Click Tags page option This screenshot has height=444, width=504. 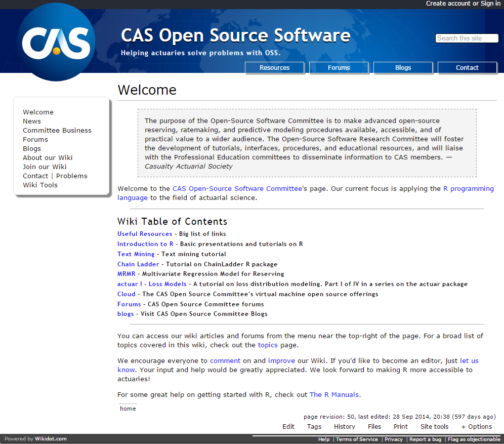[x=314, y=427]
